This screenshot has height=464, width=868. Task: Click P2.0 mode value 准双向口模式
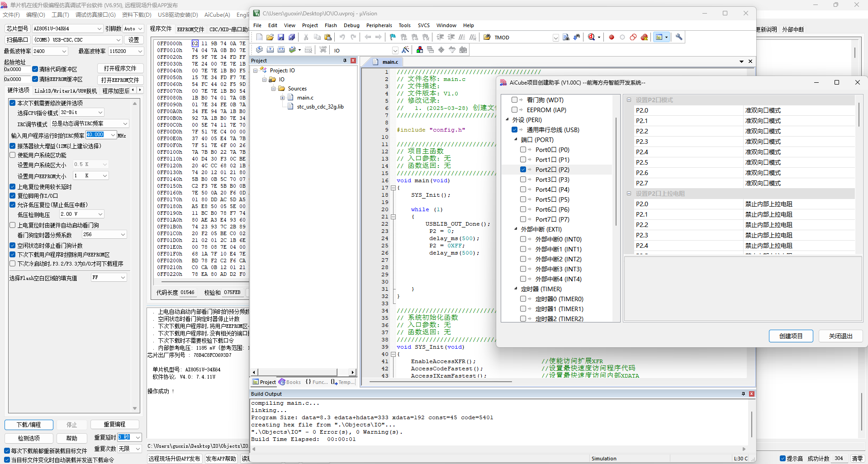[x=799, y=110]
